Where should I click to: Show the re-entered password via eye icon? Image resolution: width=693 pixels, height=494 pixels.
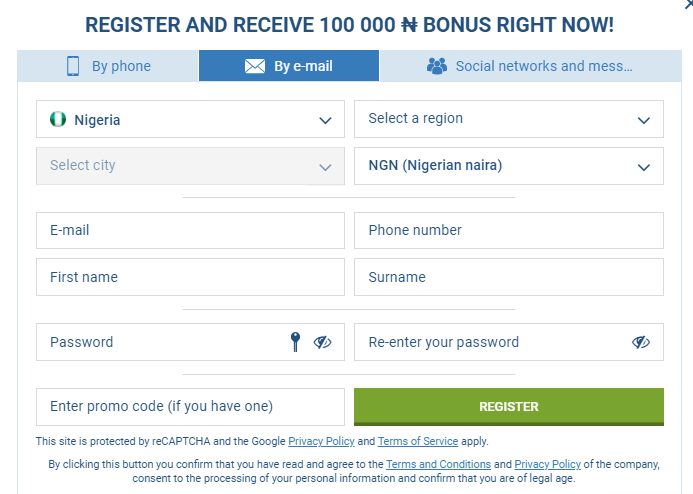(641, 342)
